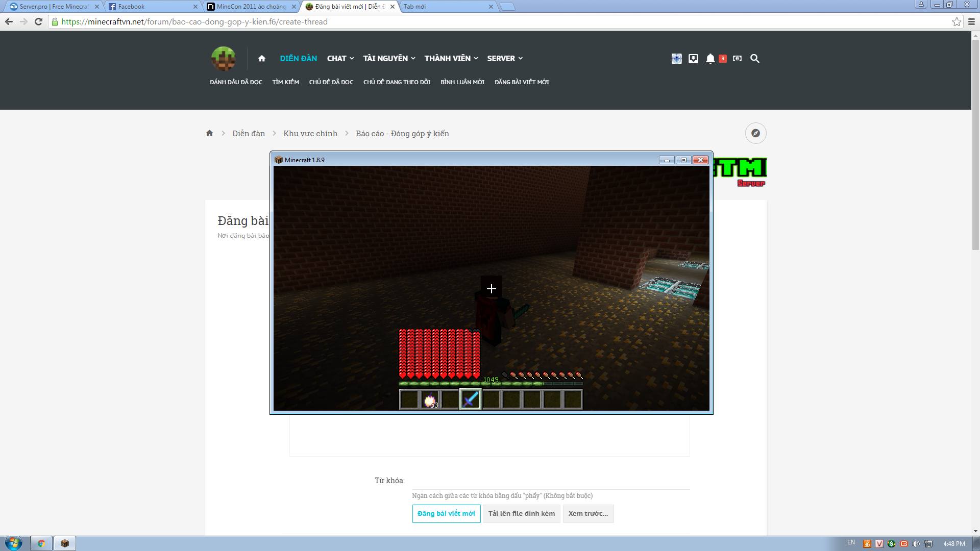Expand the THÀNH VIÊN dropdown menu
Image resolution: width=980 pixels, height=551 pixels.
pyautogui.click(x=451, y=59)
